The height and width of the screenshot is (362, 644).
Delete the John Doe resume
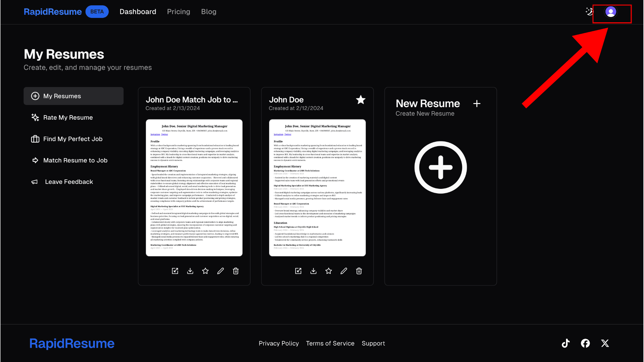pos(359,271)
